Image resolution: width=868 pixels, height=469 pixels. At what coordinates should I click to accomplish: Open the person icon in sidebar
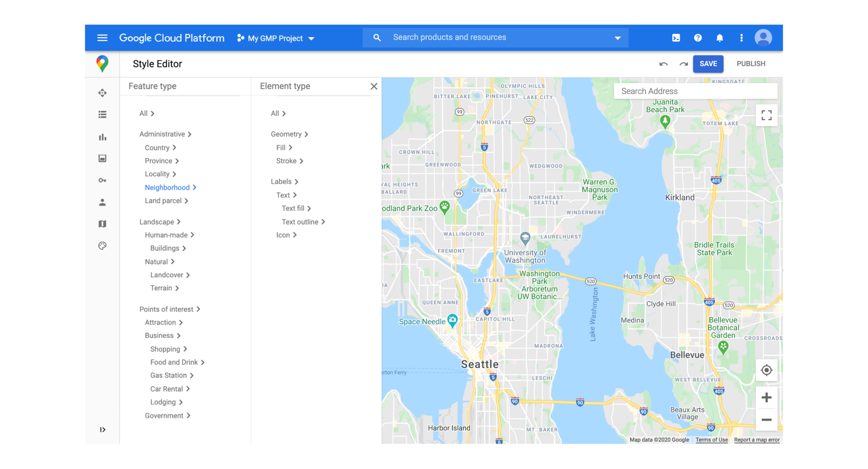[x=102, y=202]
